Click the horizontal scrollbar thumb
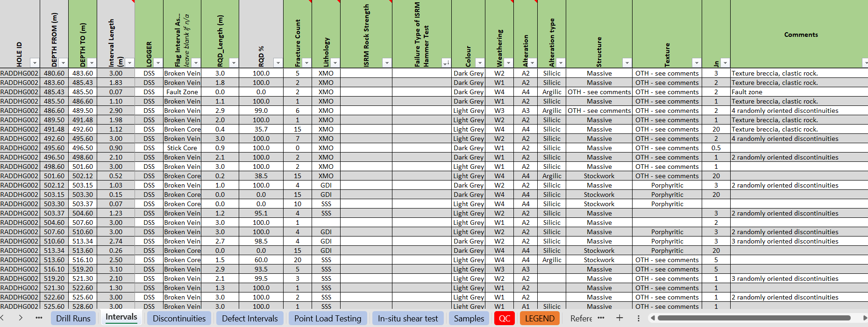868x327 pixels. [x=753, y=318]
